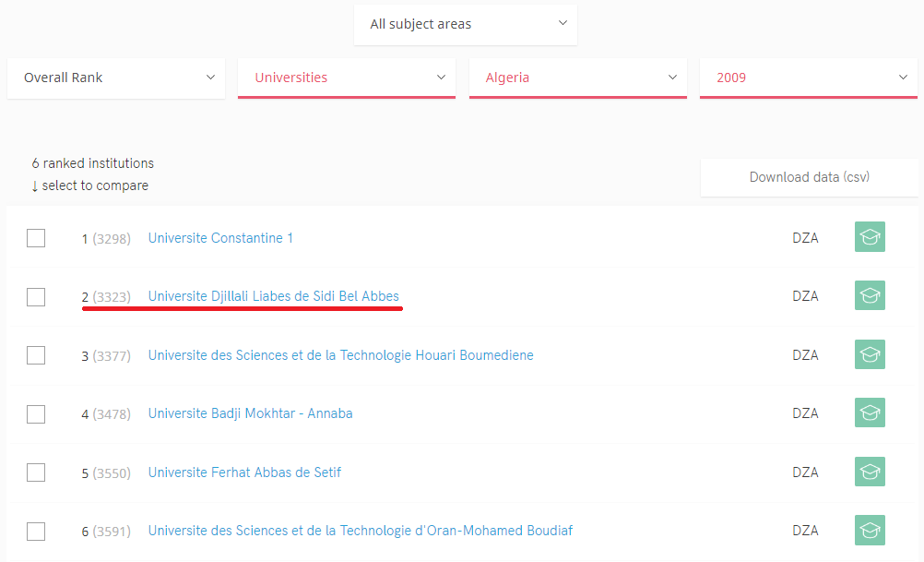
Task: Tick the checkbox for Universite Djillali Liabes
Action: point(36,296)
